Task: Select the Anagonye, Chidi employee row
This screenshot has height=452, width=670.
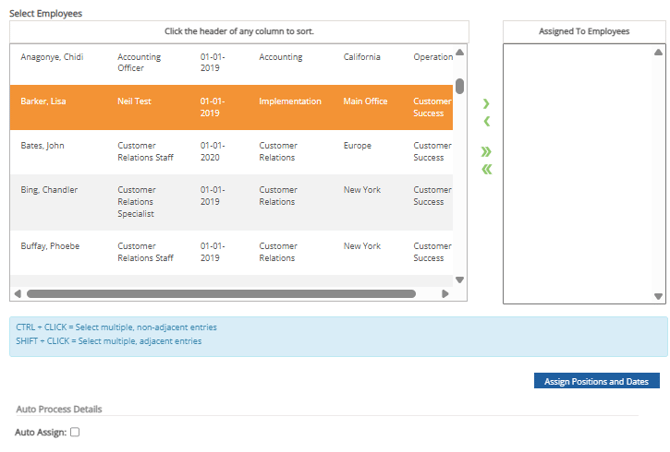Action: coord(52,58)
